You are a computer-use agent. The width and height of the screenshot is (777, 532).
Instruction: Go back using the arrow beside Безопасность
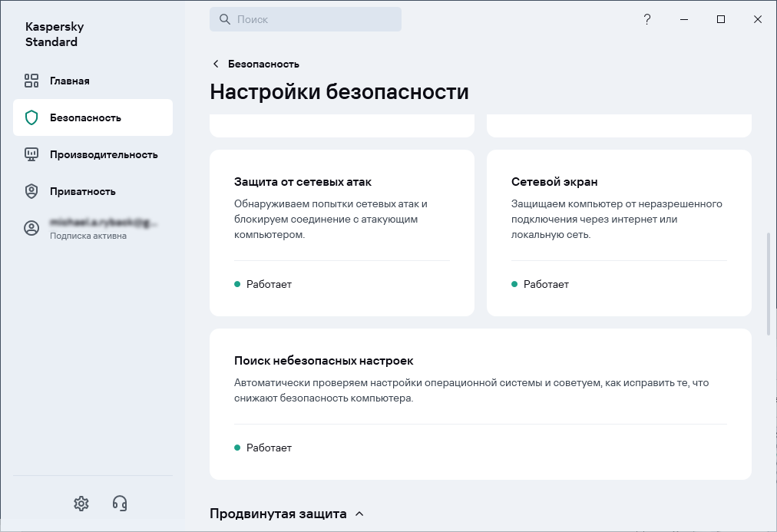(216, 64)
